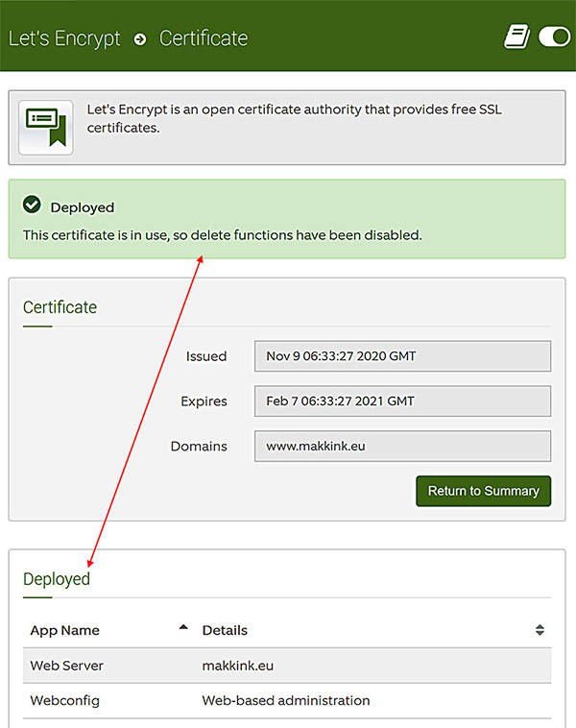The image size is (576, 728).
Task: Click the Domains label
Action: pyautogui.click(x=199, y=447)
